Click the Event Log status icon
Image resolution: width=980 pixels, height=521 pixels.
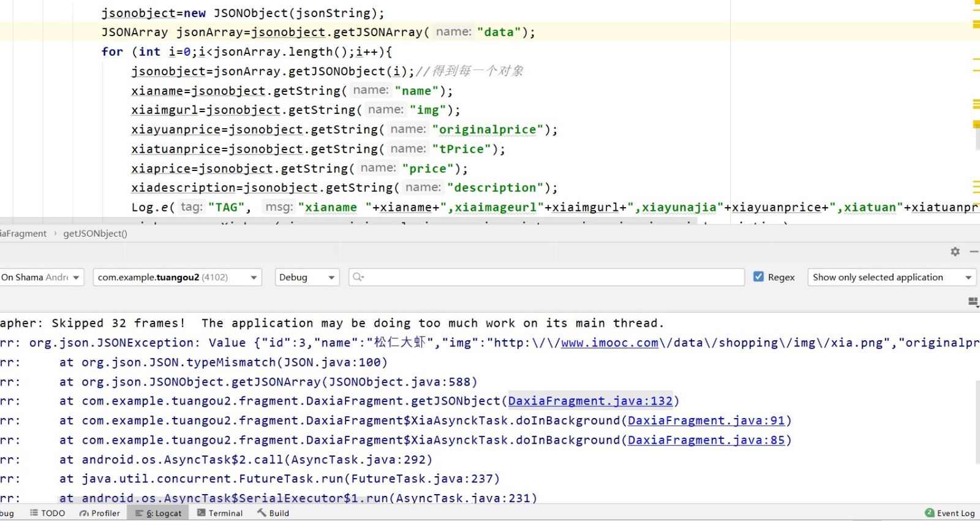pos(930,513)
